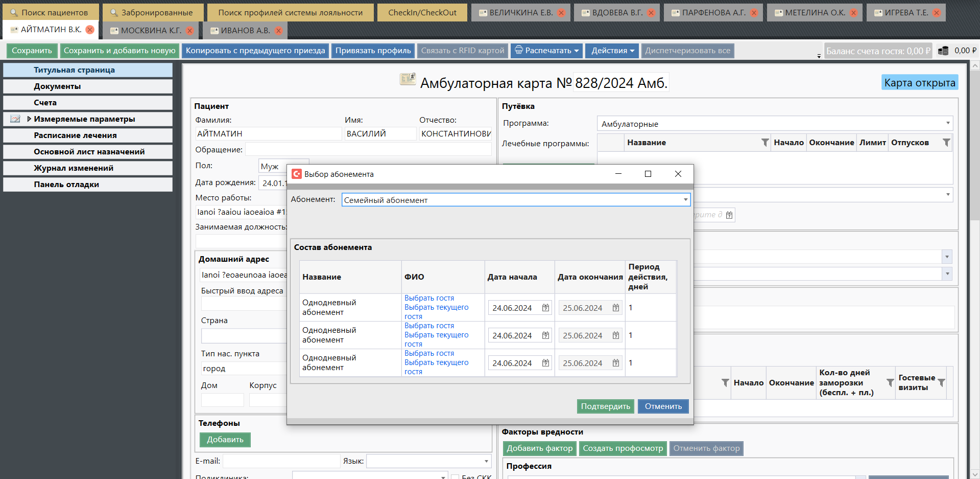Close the АЙТМАТИН В.К. patient tab
The height and width of the screenshot is (479, 980).
(90, 30)
